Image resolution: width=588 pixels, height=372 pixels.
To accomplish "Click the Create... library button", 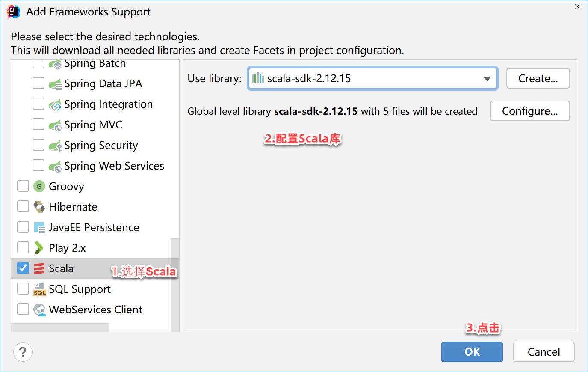I will [538, 78].
